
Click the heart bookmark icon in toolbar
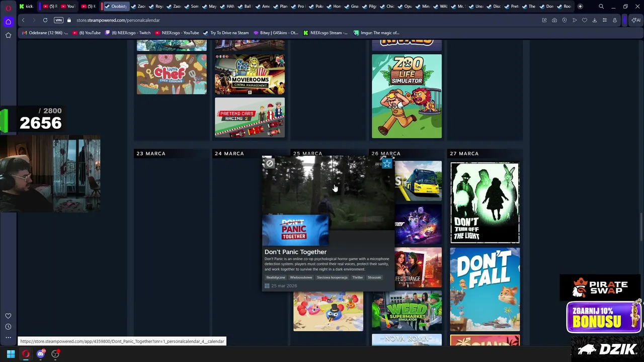click(585, 20)
